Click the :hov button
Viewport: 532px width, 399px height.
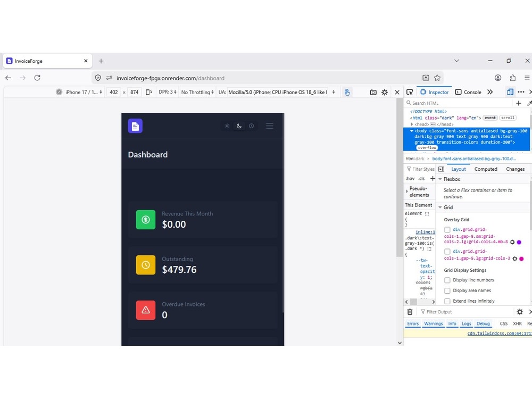point(410,178)
